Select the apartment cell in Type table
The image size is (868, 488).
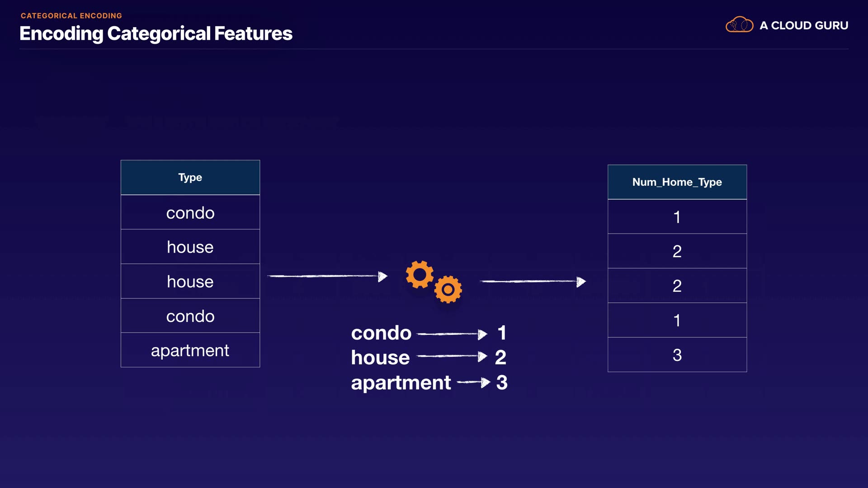[190, 350]
